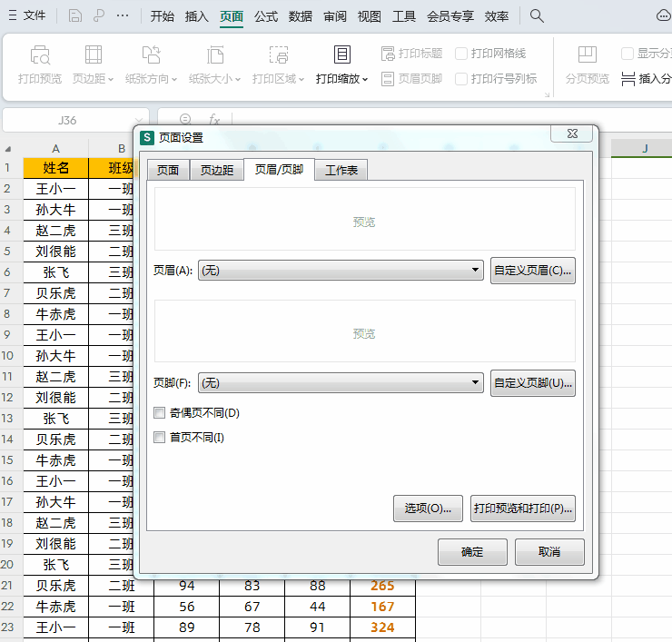Switch to the 工作表 tab in dialog
The width and height of the screenshot is (672, 642).
(341, 170)
